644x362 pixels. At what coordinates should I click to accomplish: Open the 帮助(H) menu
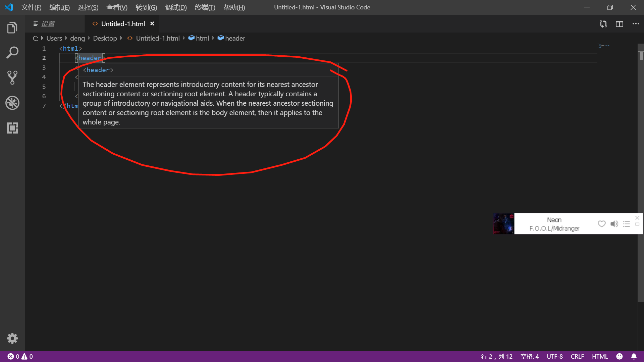(x=234, y=7)
